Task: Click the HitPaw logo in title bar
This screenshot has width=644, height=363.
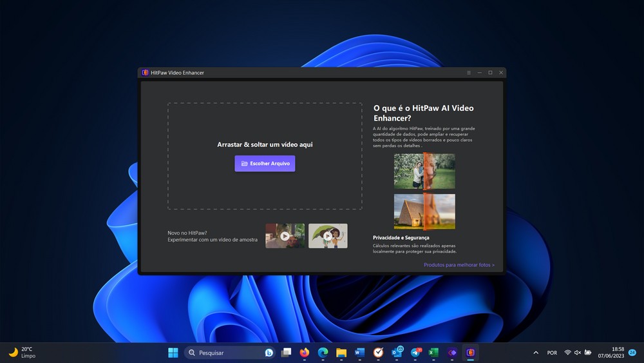Action: [x=145, y=73]
